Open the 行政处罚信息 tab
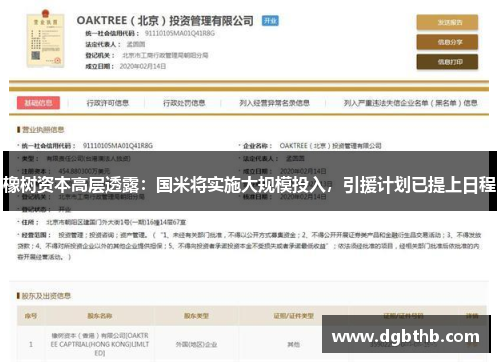500x362 pixels. coord(184,103)
